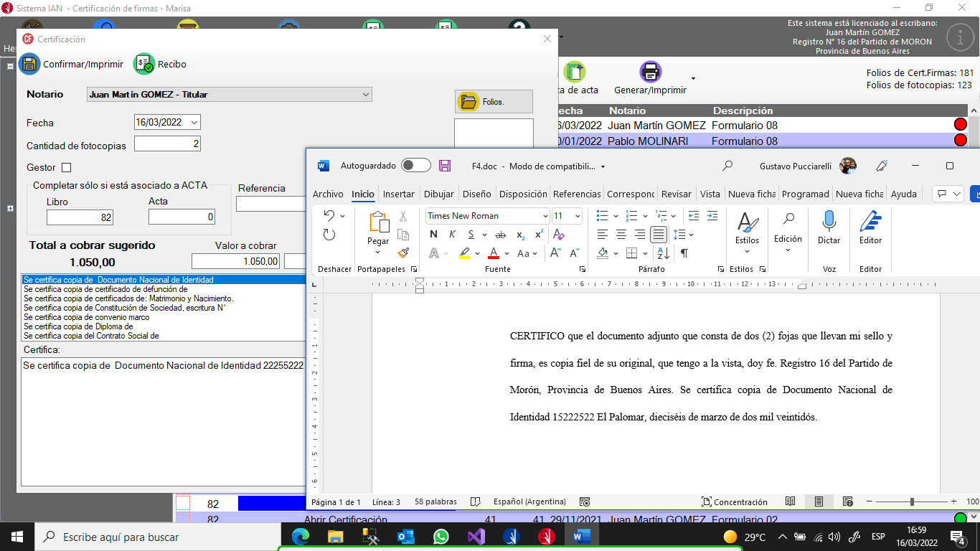Viewport: 980px width, 551px height.
Task: Switch to the Insertar ribbon tab
Action: tap(398, 194)
